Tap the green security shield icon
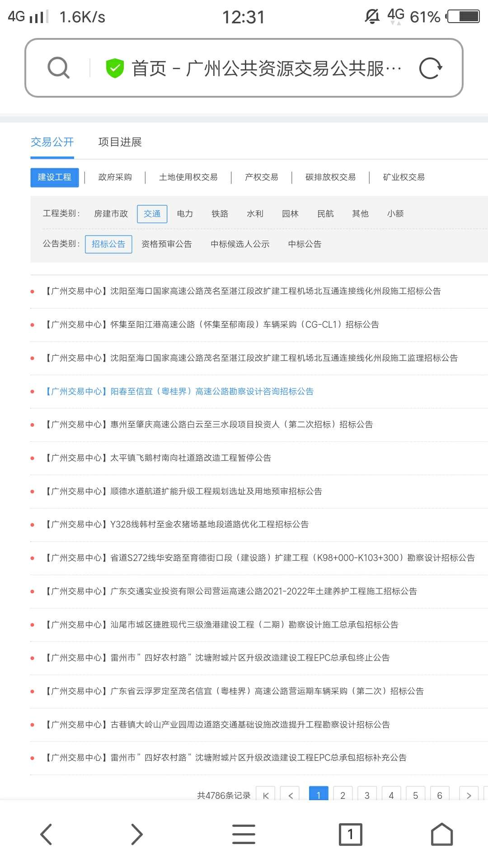The width and height of the screenshot is (488, 868). (x=115, y=68)
